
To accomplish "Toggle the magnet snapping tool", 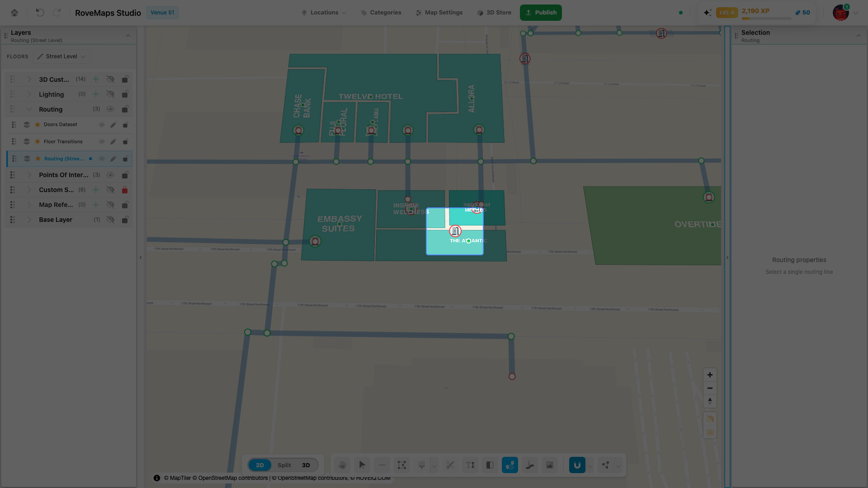I will [x=577, y=465].
